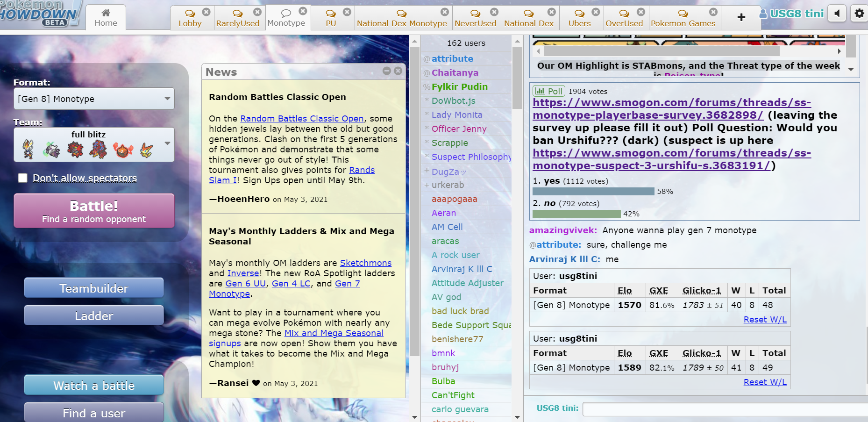Click amazingvivek username in chat
Image resolution: width=868 pixels, height=422 pixels.
click(x=563, y=230)
